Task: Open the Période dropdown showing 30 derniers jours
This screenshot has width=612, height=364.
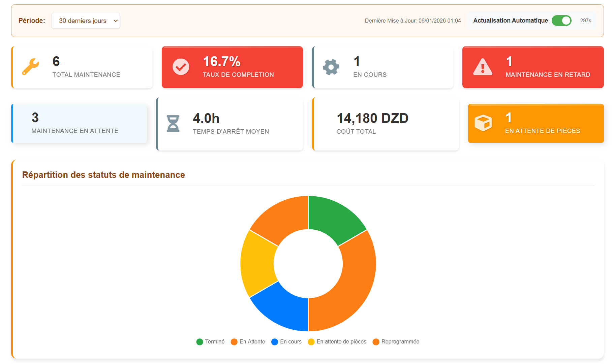Action: point(86,21)
